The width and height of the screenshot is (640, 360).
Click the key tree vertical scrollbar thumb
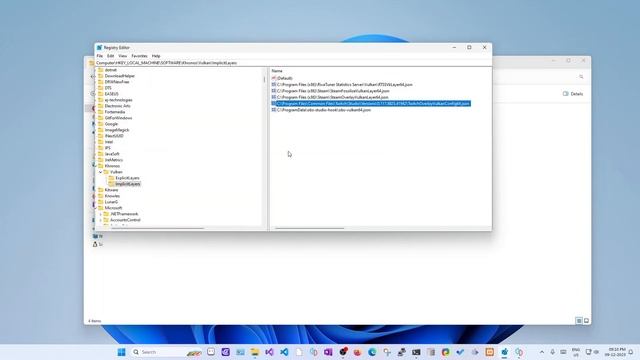click(x=264, y=80)
